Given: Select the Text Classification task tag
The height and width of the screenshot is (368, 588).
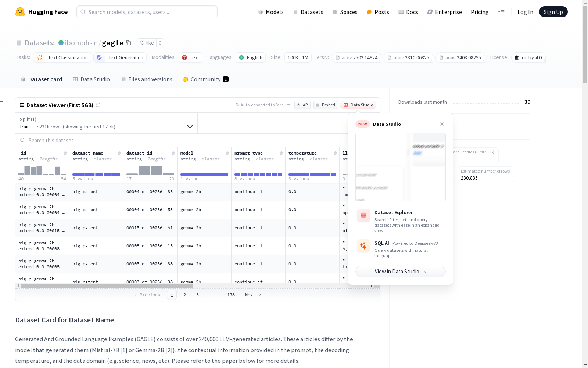Looking at the screenshot, I should coord(62,57).
